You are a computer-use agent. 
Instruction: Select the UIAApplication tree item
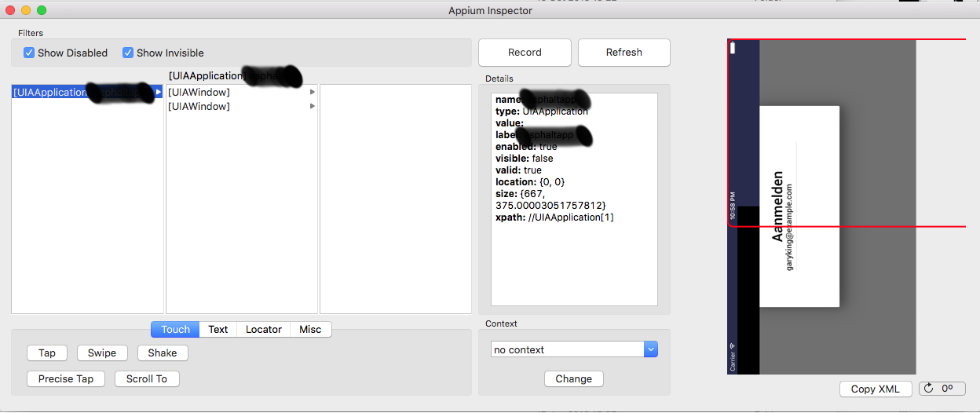(82, 92)
